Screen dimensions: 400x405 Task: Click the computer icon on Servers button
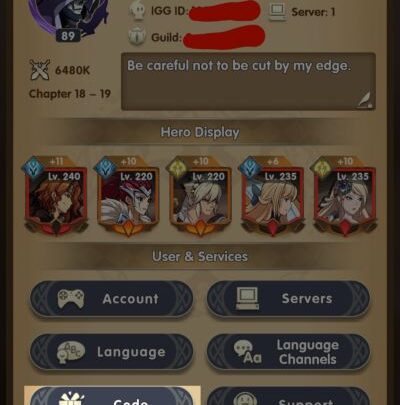(x=247, y=298)
